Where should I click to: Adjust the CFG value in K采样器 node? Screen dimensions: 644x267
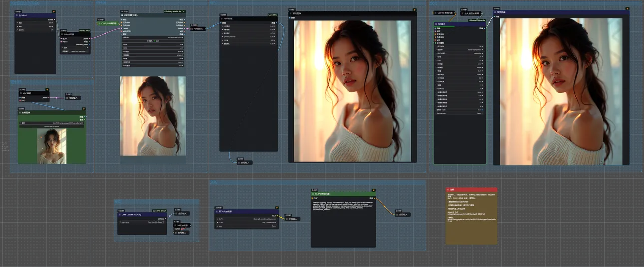153,48
